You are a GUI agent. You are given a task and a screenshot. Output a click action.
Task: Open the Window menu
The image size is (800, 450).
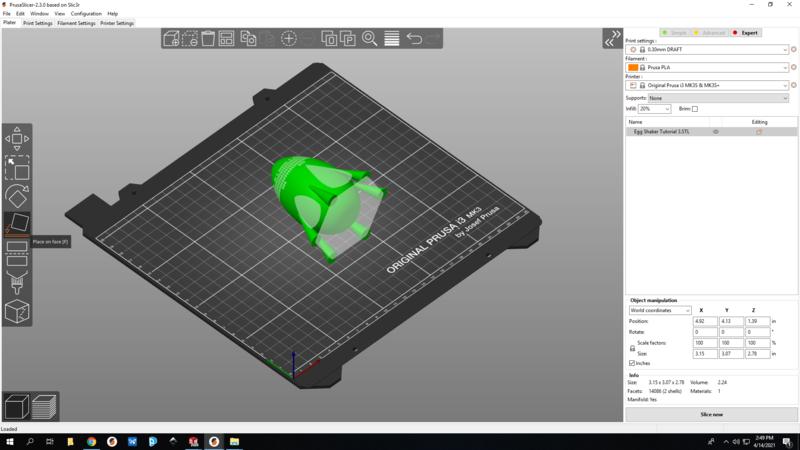39,14
